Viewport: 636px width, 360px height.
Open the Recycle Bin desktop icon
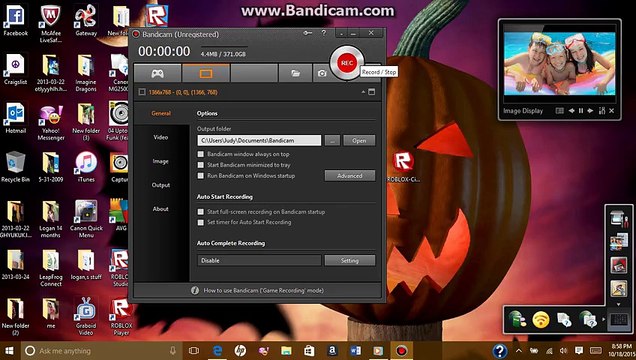(15, 167)
